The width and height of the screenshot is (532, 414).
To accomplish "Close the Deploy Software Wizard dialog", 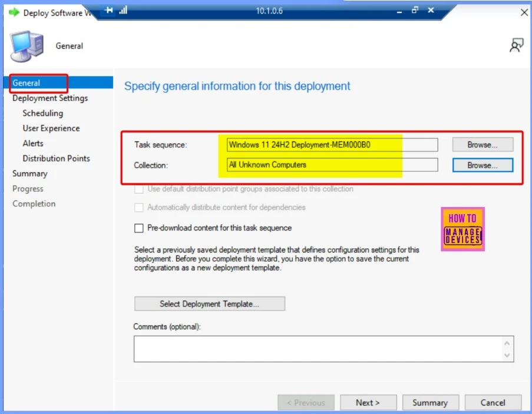I will pyautogui.click(x=524, y=12).
